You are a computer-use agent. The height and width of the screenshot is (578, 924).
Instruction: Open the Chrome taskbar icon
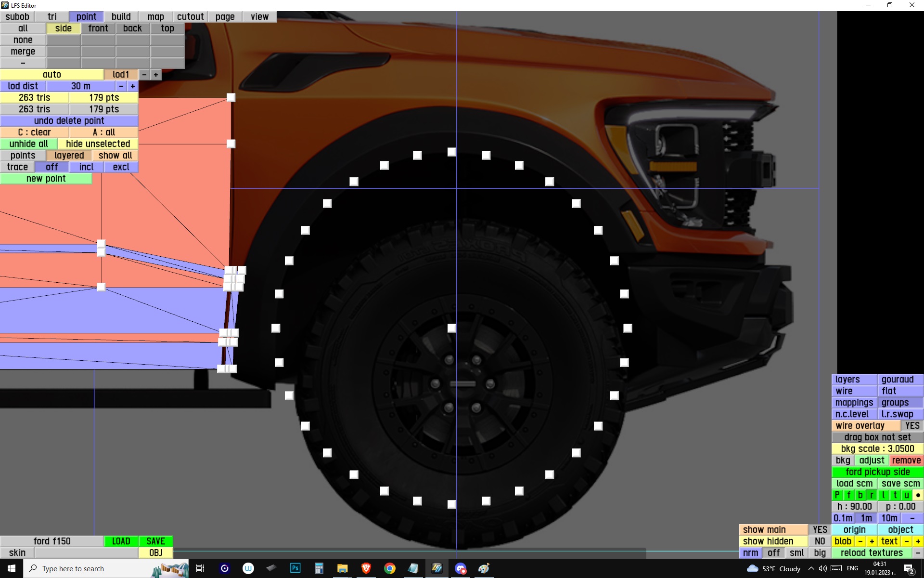click(x=390, y=568)
